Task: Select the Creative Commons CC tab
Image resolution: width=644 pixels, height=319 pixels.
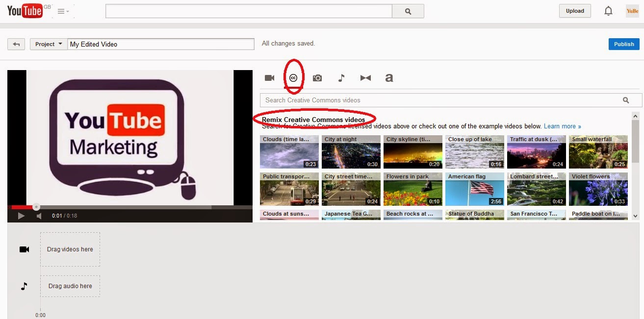Action: point(293,78)
